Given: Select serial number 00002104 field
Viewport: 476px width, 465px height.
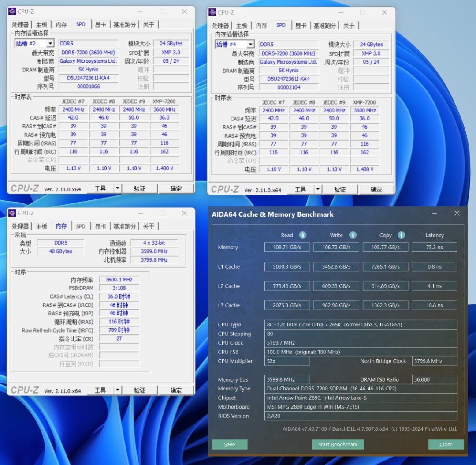Looking at the screenshot, I should click(289, 87).
